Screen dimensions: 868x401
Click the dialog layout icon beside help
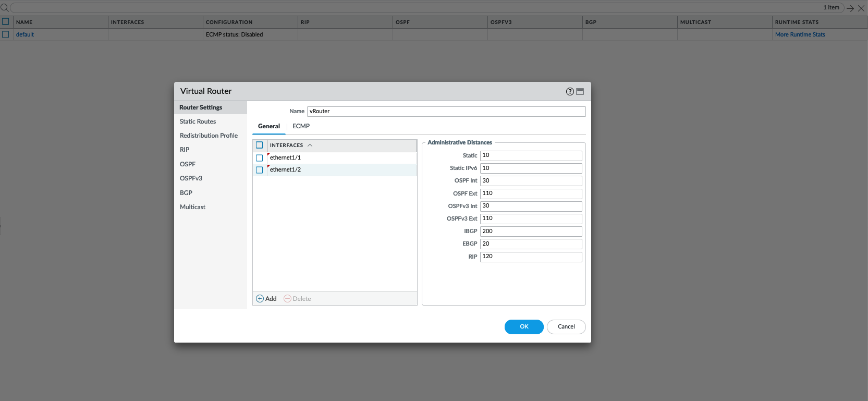pyautogui.click(x=580, y=91)
